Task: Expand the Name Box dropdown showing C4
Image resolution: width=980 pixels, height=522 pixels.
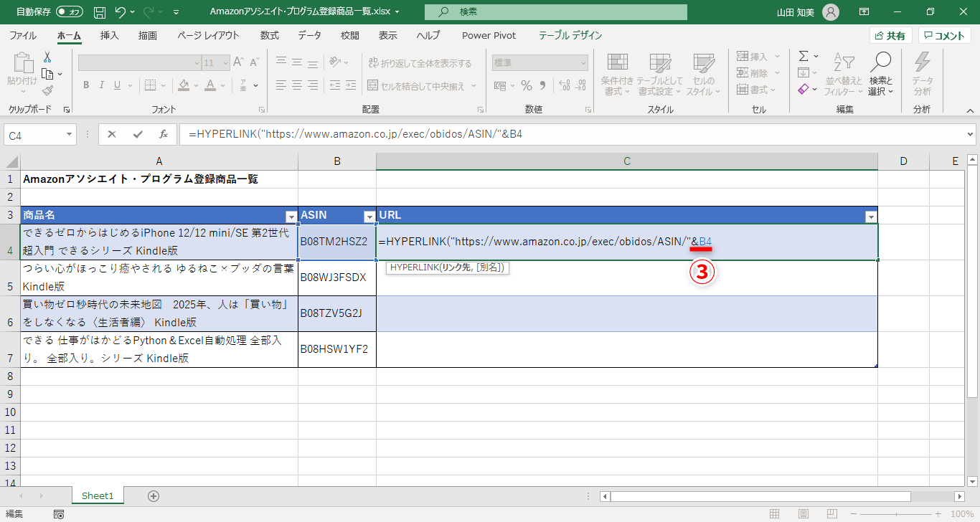Action: pyautogui.click(x=69, y=134)
